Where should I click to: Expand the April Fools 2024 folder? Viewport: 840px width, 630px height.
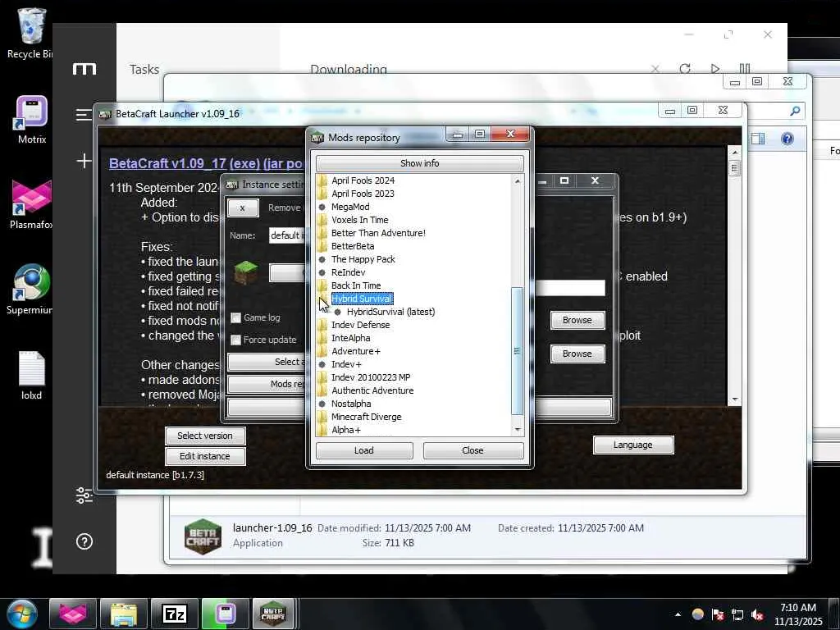point(322,180)
